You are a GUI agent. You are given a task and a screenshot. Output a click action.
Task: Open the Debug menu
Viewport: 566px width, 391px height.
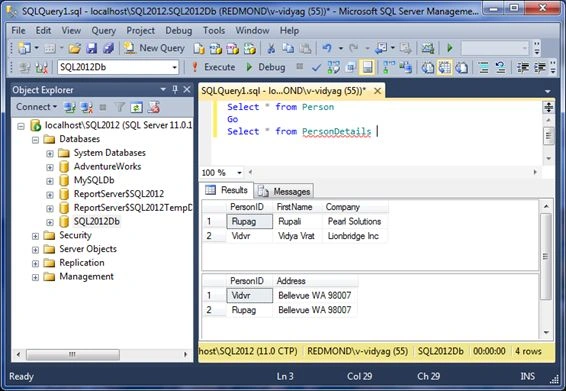click(179, 30)
